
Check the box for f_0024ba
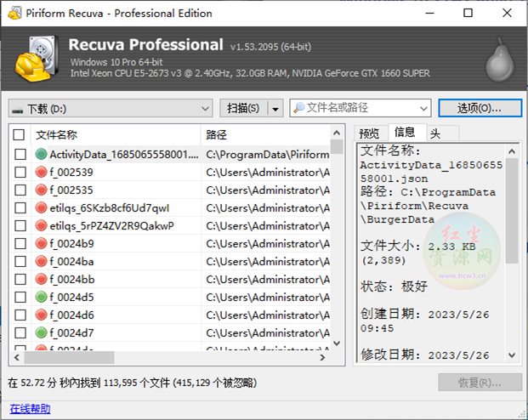[20, 261]
